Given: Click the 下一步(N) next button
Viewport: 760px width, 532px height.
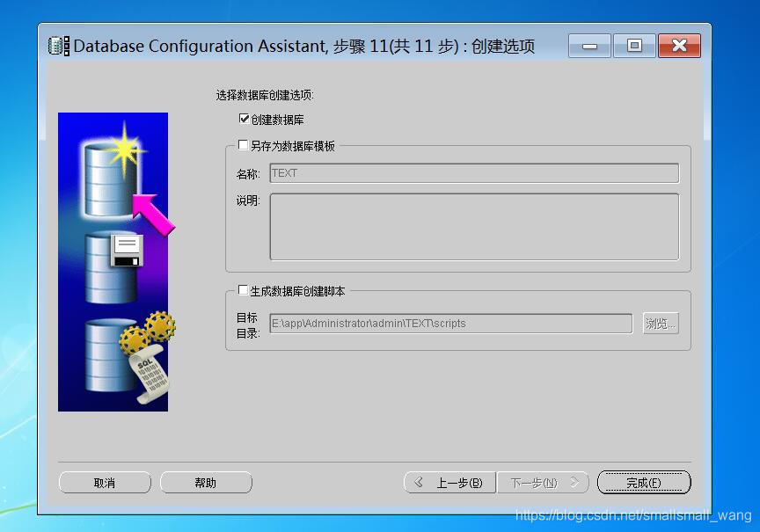Looking at the screenshot, I should (543, 483).
